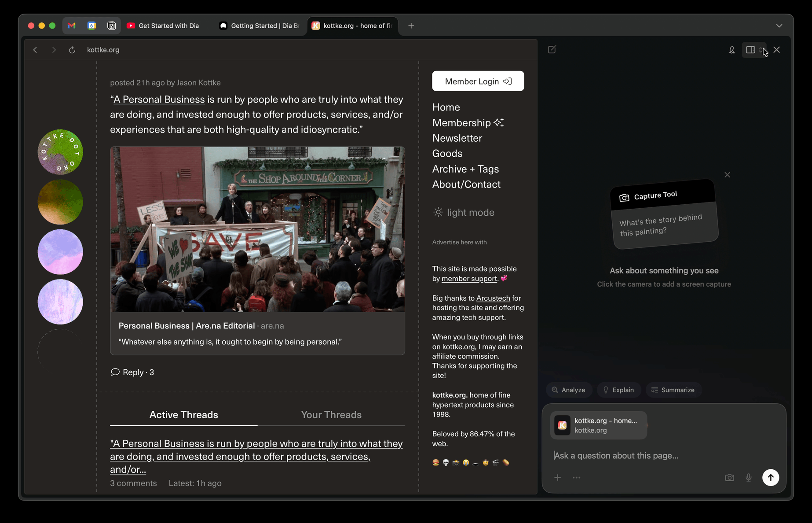Click the skull emoji in the sidebar footer
This screenshot has width=812, height=523.
(x=446, y=462)
